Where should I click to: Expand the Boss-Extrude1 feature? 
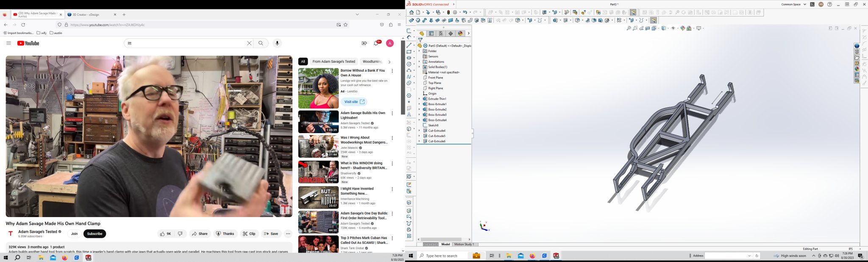click(x=419, y=104)
